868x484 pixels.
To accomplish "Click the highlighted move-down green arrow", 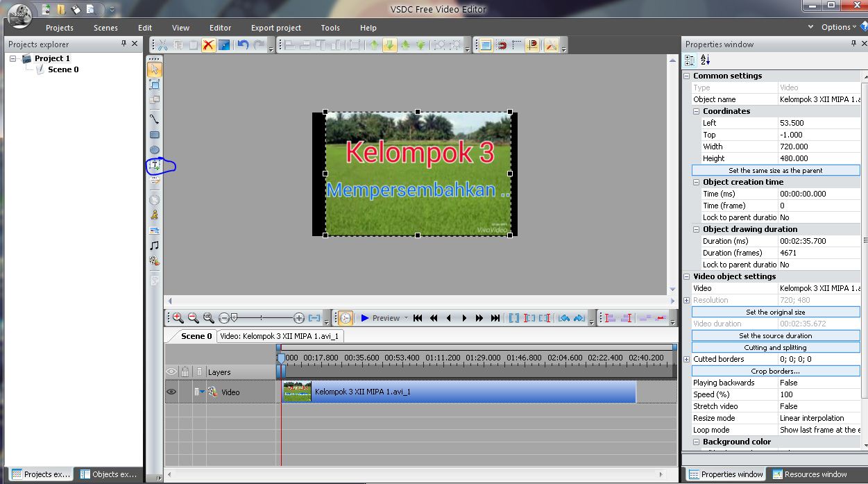I will tap(389, 45).
